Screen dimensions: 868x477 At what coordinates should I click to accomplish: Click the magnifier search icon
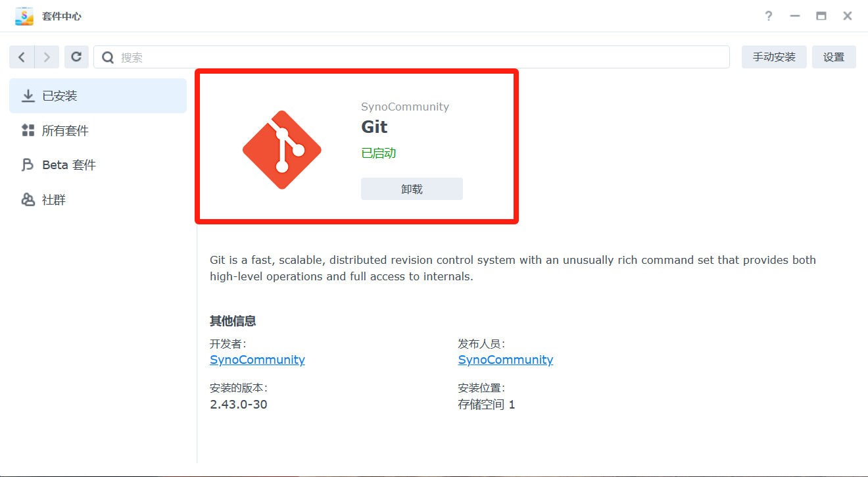[108, 57]
